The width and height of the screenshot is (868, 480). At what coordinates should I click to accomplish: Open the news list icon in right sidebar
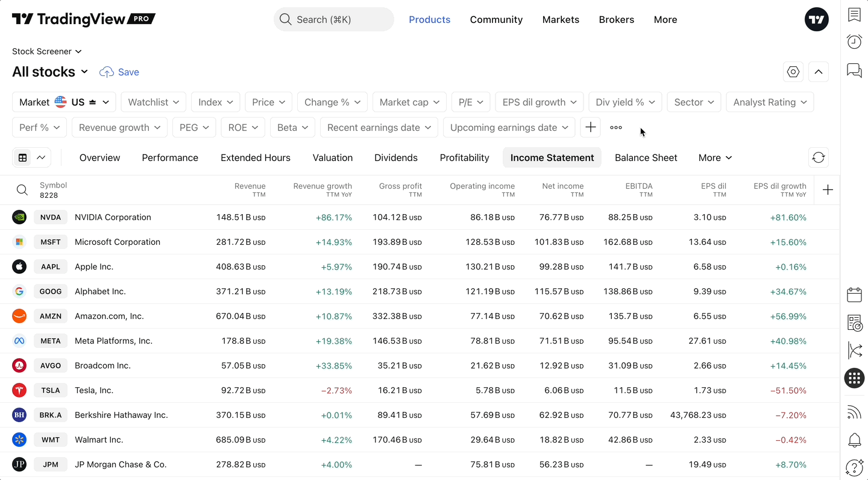[x=854, y=323]
